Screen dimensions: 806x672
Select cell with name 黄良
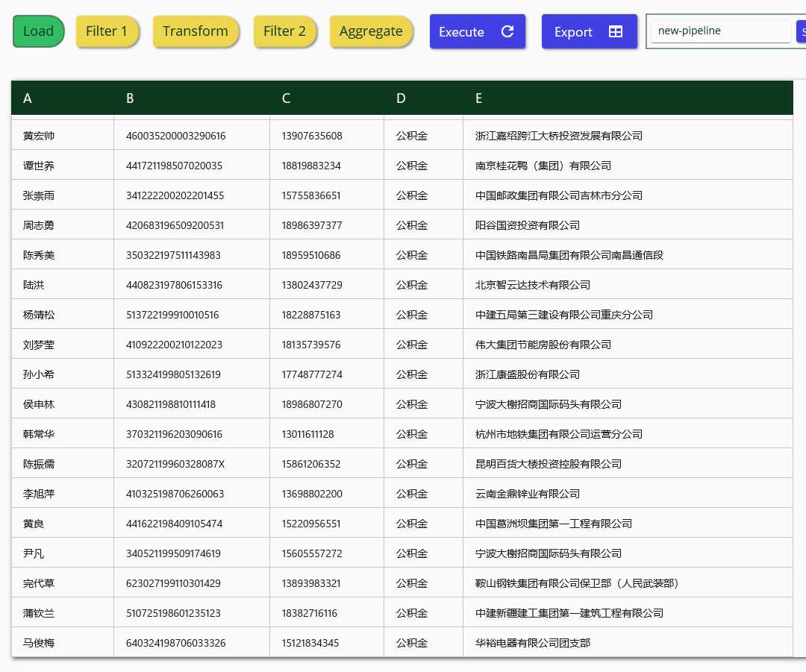(63, 523)
